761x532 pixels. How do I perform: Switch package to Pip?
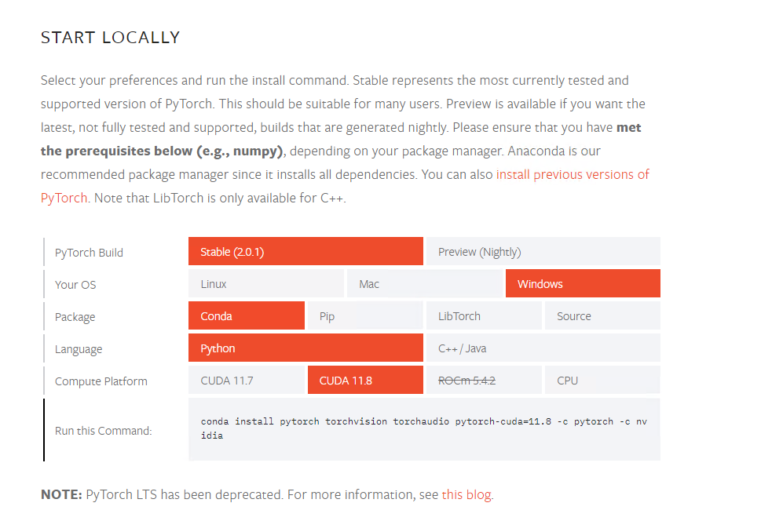(x=365, y=315)
